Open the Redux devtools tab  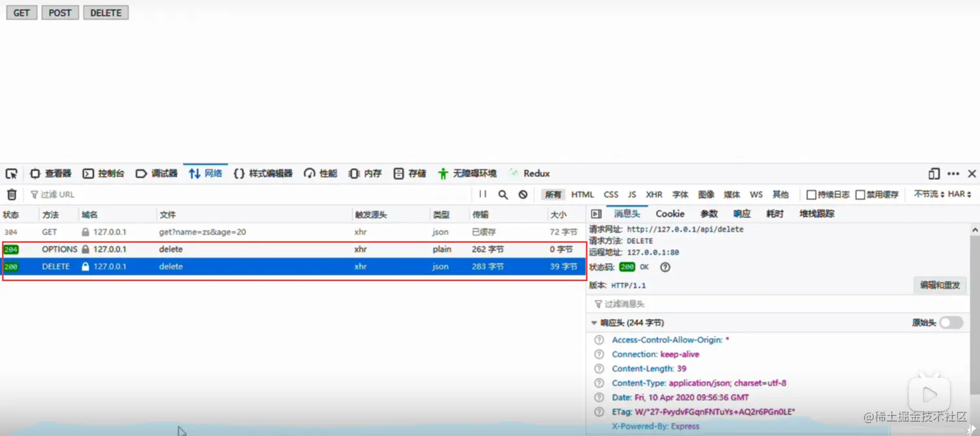(530, 174)
